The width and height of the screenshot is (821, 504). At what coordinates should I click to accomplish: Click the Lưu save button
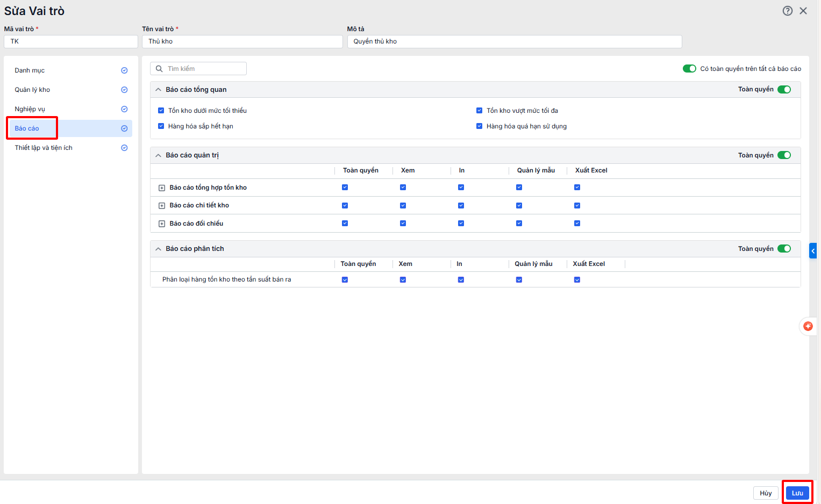(797, 493)
